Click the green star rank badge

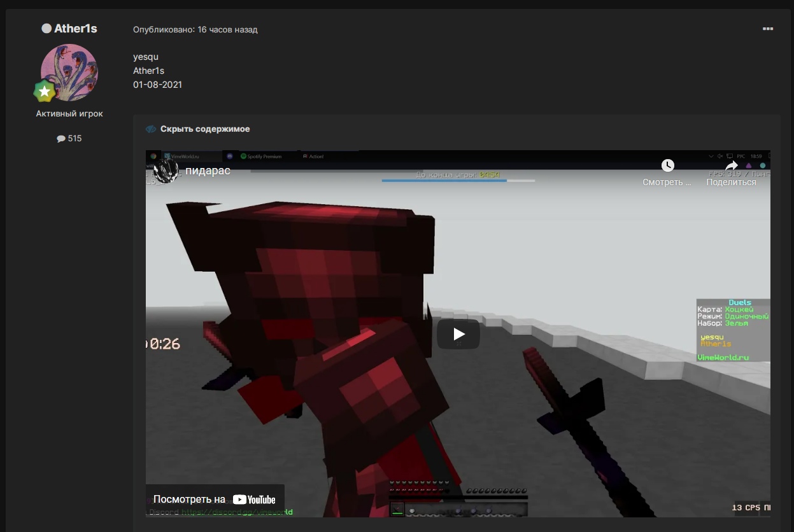coord(44,92)
